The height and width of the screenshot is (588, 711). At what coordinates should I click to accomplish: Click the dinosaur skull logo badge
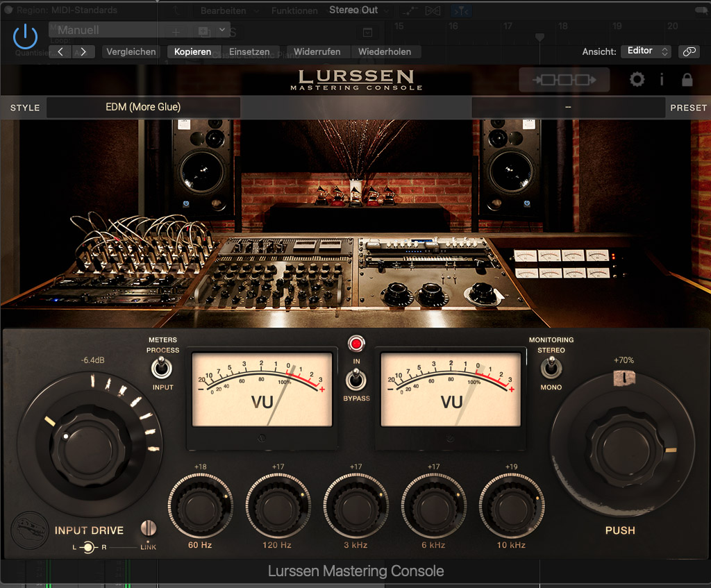[x=29, y=530]
